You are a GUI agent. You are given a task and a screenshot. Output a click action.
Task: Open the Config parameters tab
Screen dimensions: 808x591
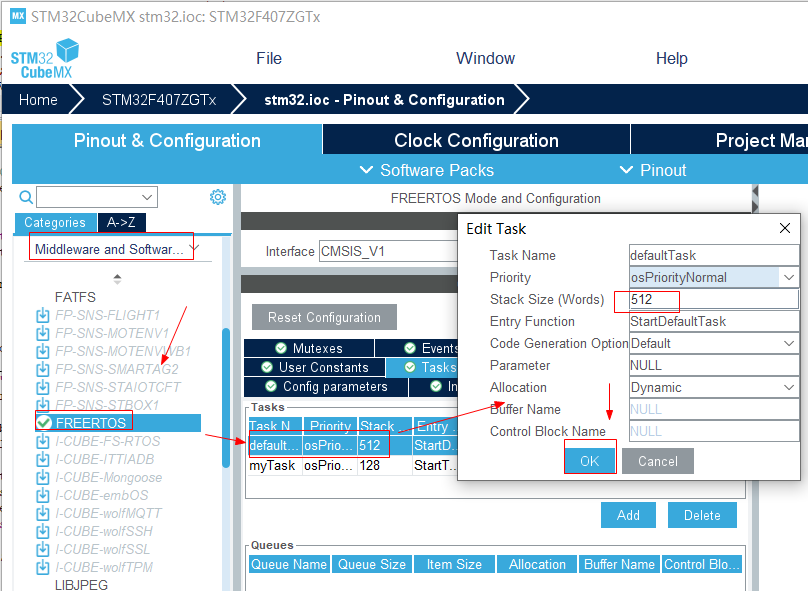[326, 386]
